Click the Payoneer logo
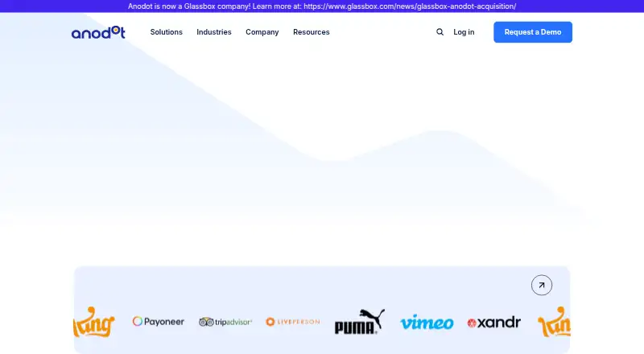644x354 pixels. pos(159,322)
